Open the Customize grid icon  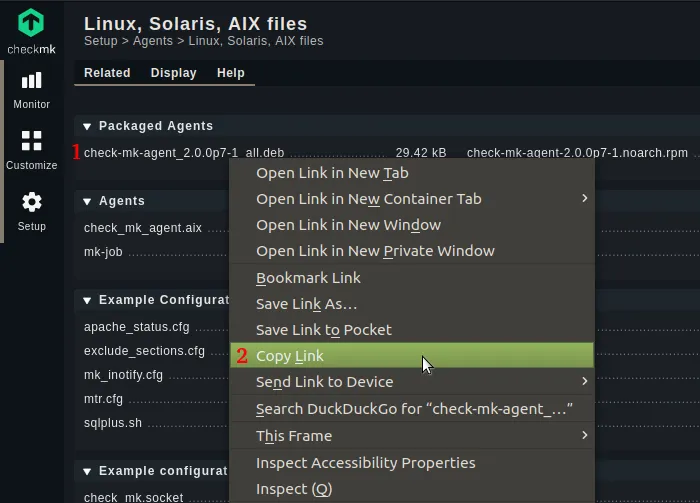pos(31,141)
